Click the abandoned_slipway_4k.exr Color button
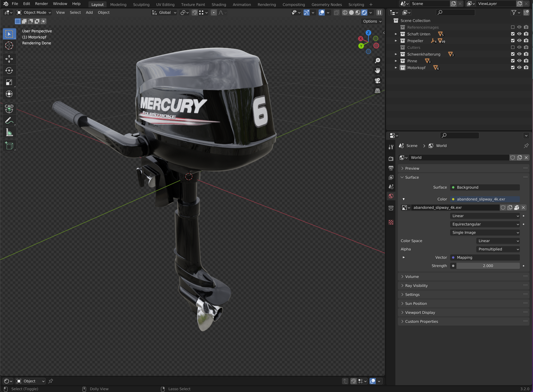Viewport: 533px width, 392px height. tap(485, 199)
